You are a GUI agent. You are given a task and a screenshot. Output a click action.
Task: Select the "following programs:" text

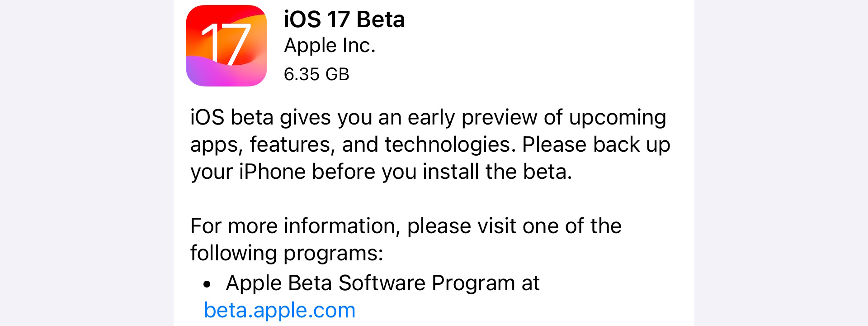tap(286, 253)
